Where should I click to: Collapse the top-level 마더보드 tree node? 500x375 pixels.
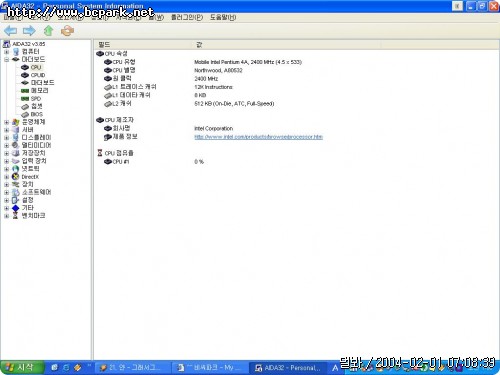[x=6, y=60]
